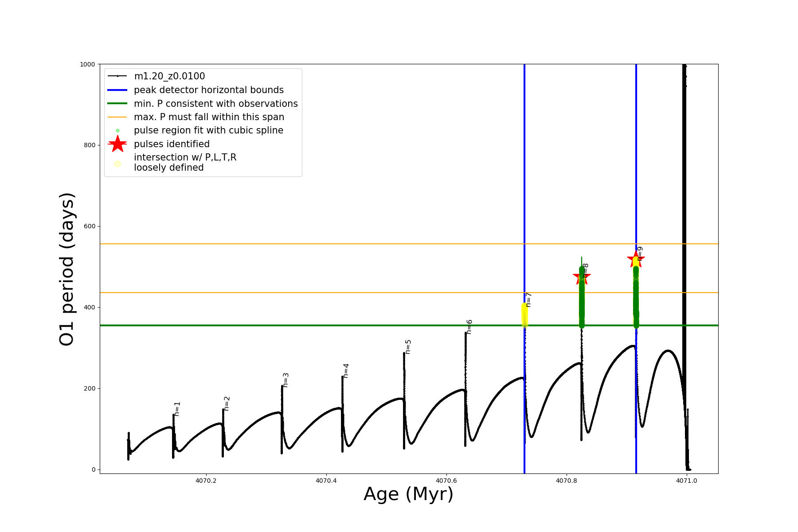Click the red star icon in the legend
The image size is (798, 532).
[x=117, y=144]
